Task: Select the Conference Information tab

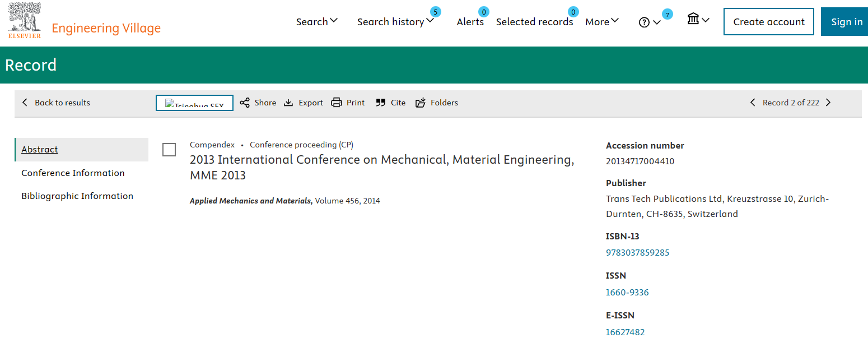Action: tap(73, 173)
